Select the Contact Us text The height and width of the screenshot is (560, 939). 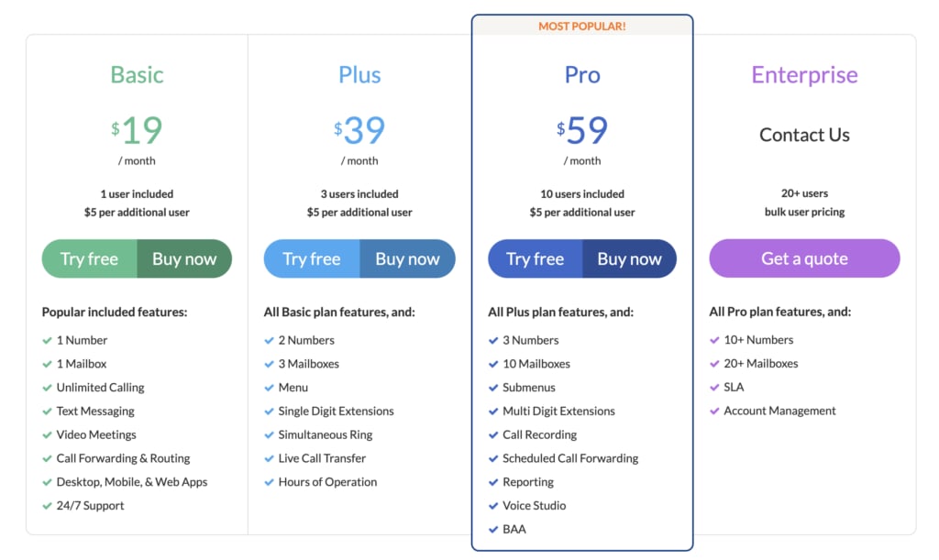click(x=804, y=136)
